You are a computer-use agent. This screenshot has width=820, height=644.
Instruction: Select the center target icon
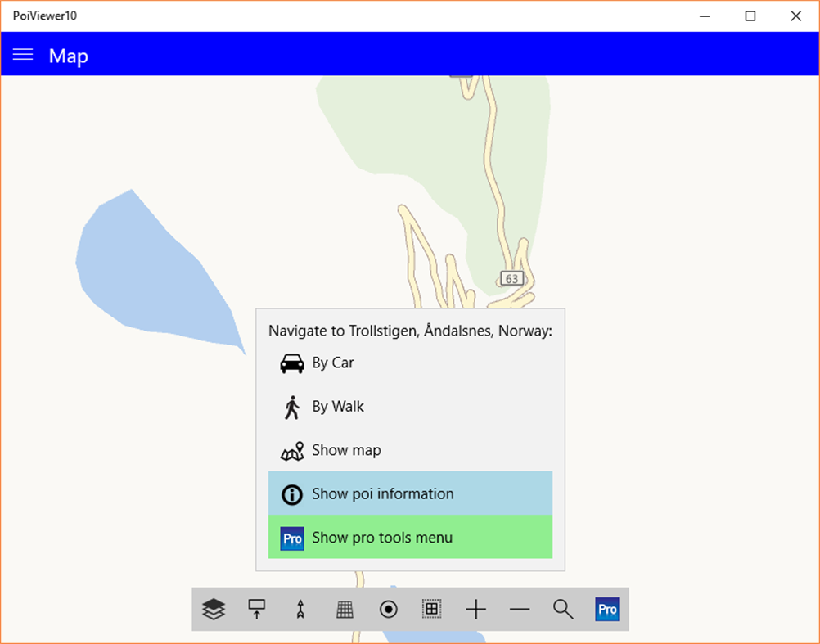(388, 609)
